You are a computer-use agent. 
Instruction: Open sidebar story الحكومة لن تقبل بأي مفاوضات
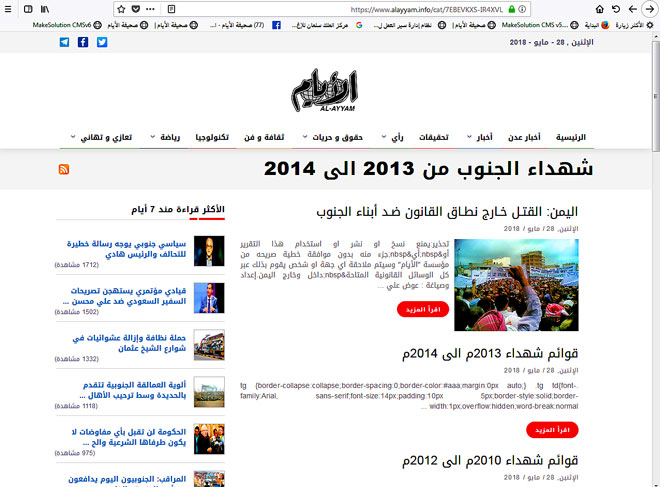click(x=129, y=437)
